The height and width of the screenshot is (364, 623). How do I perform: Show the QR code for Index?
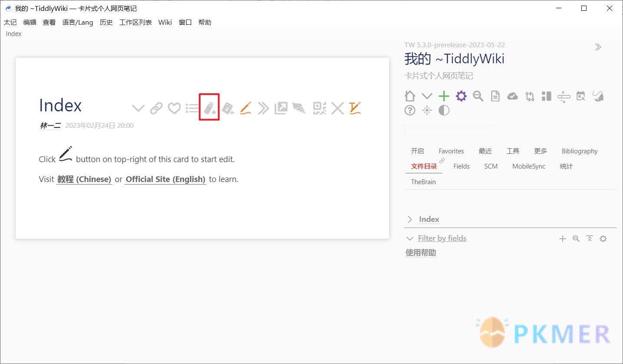320,108
